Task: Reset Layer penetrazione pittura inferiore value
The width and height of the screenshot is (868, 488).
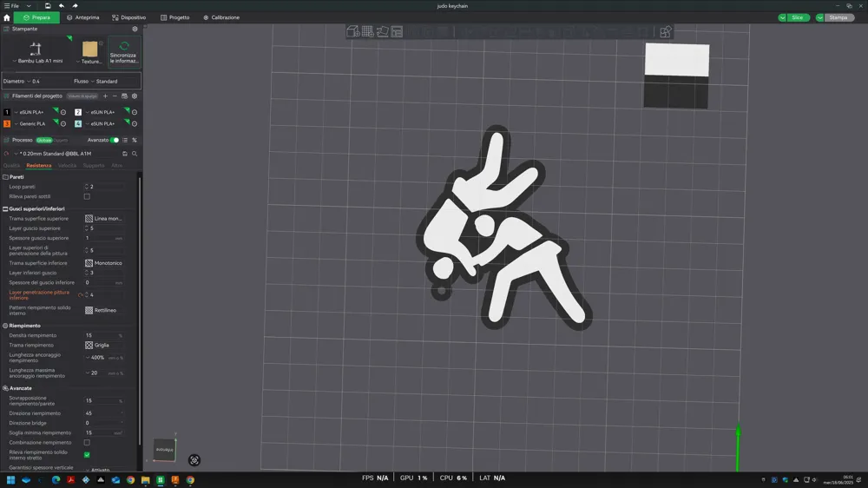Action: click(x=80, y=295)
